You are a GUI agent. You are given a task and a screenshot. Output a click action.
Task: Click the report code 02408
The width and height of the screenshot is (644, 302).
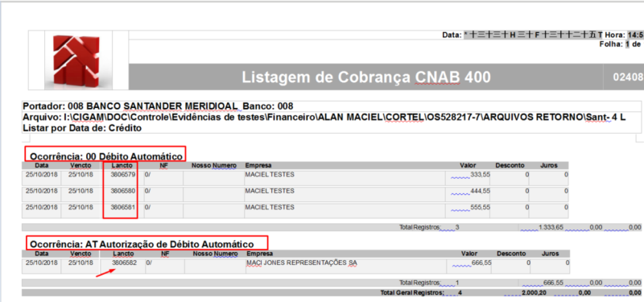click(x=628, y=77)
